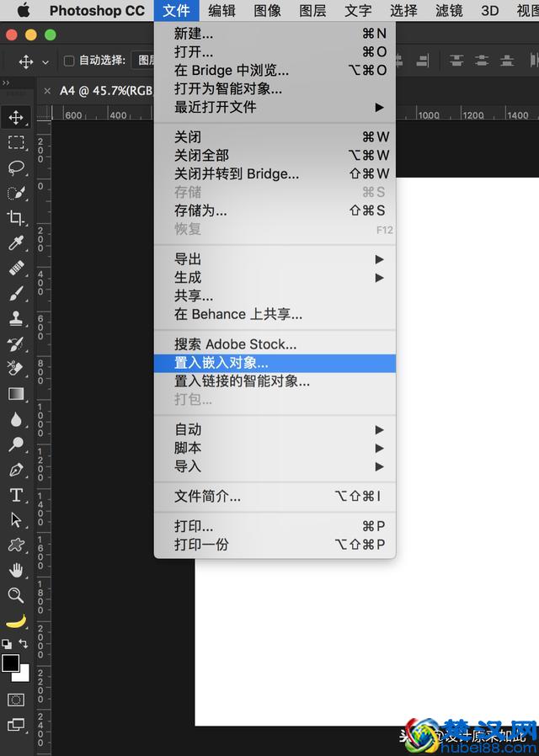Select the Lasso tool
Viewport: 539px width, 756px height.
16,168
